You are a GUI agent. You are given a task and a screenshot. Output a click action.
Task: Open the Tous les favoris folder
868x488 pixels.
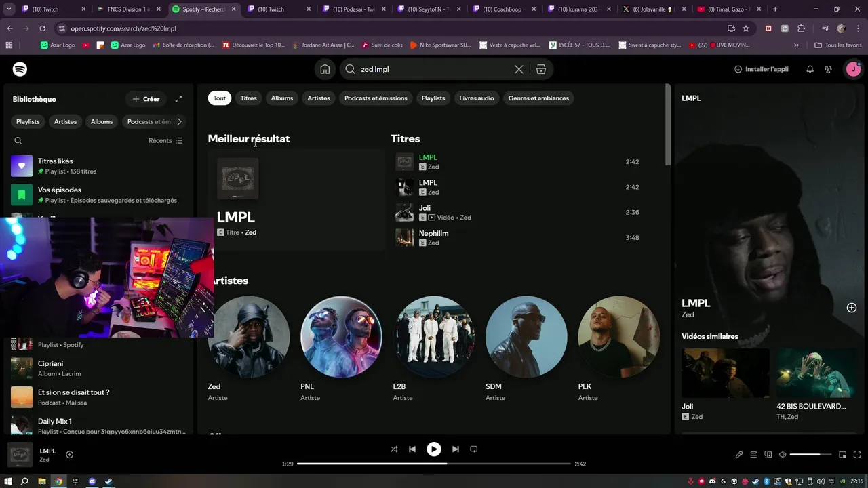(838, 45)
